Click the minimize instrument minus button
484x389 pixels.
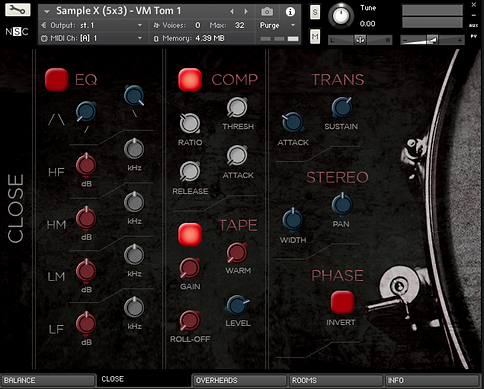(x=474, y=15)
